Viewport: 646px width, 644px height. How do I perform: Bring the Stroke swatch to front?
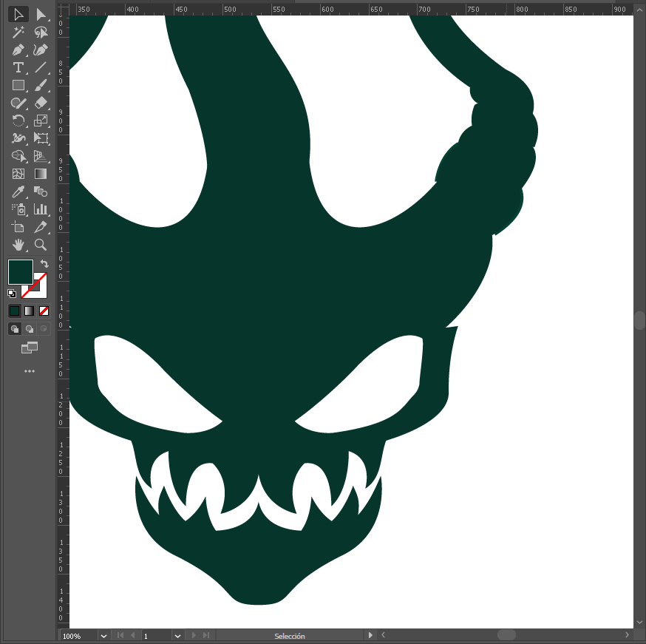coord(41,292)
